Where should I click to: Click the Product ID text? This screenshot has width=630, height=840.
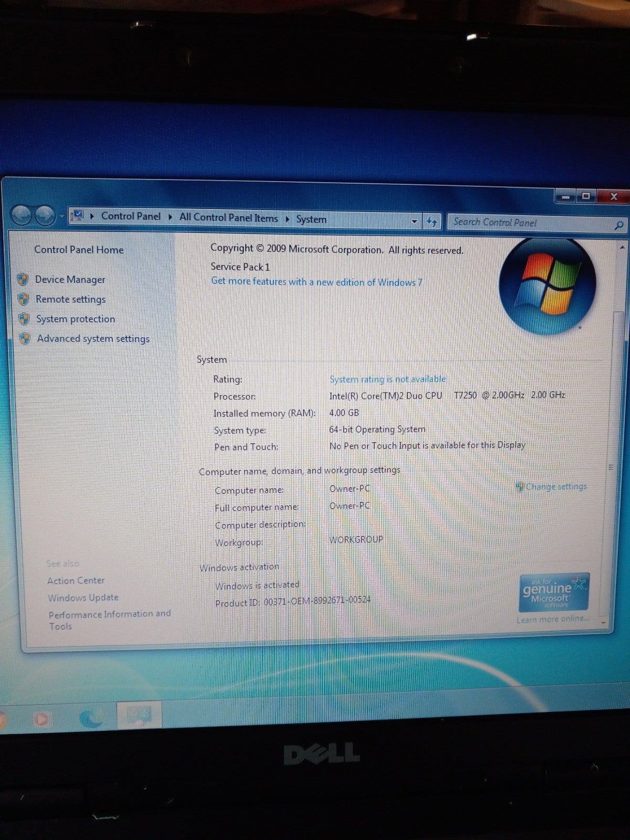[292, 602]
